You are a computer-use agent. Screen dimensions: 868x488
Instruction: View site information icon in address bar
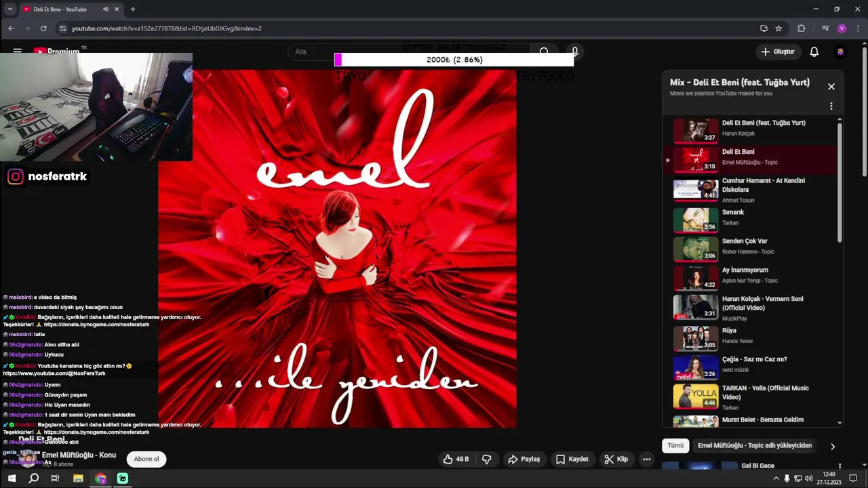tap(62, 28)
